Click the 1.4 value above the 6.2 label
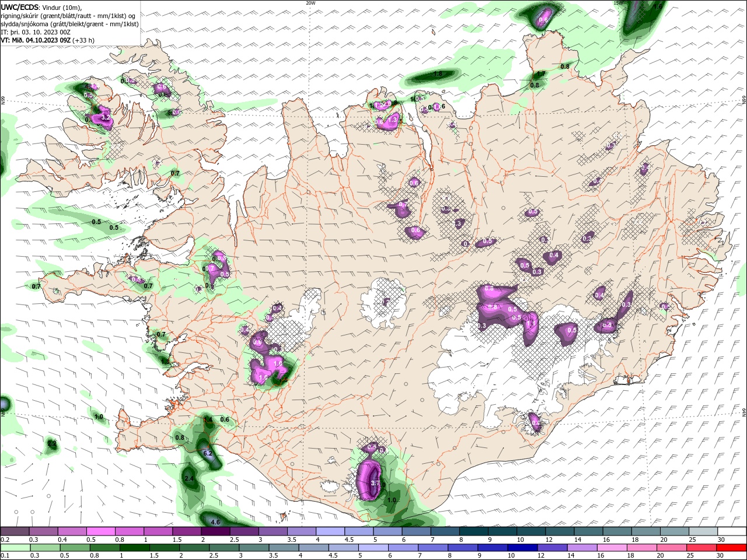747x560 pixels. 208,420
